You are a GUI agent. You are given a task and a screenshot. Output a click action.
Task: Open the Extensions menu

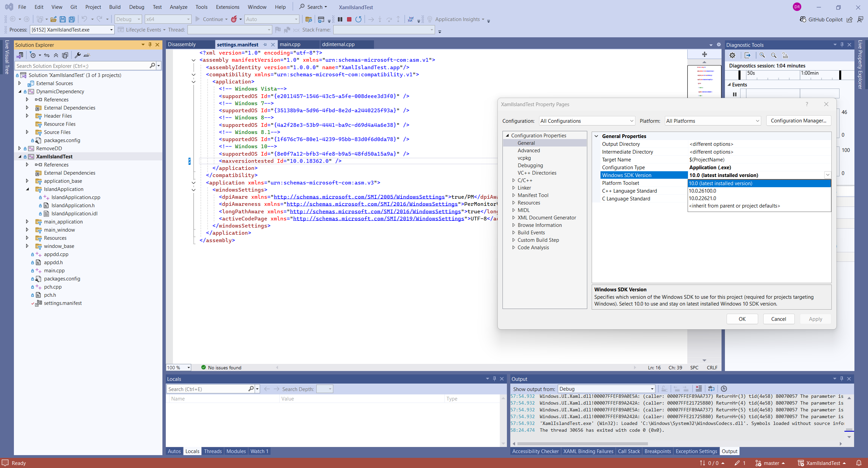coord(228,7)
